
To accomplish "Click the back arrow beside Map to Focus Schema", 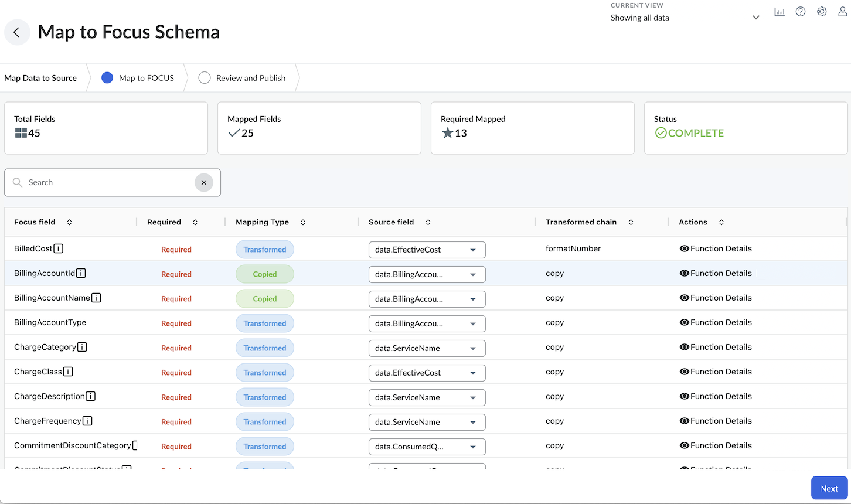I will coord(17,32).
